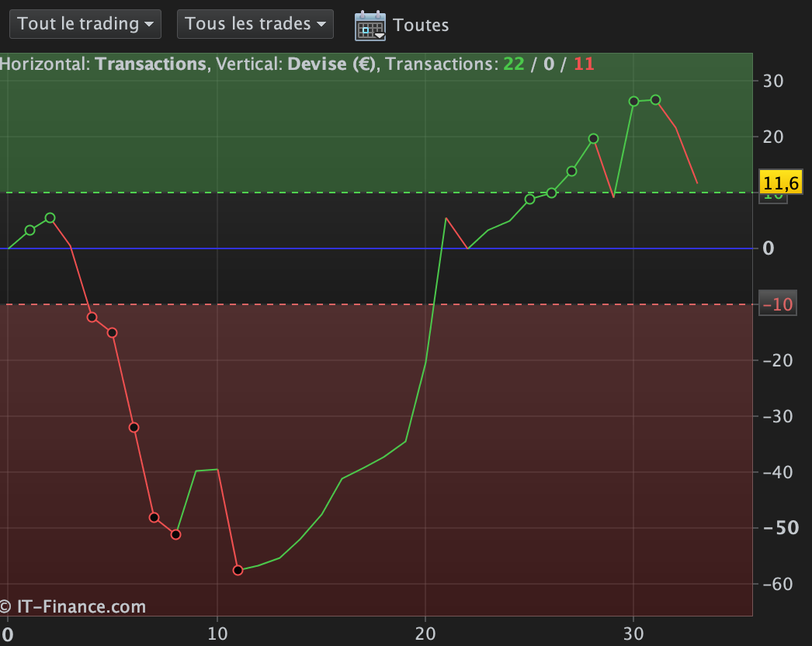Viewport: 812px width, 646px height.
Task: Click the 'Devise (€)' vertical axis label
Action: 331,64
